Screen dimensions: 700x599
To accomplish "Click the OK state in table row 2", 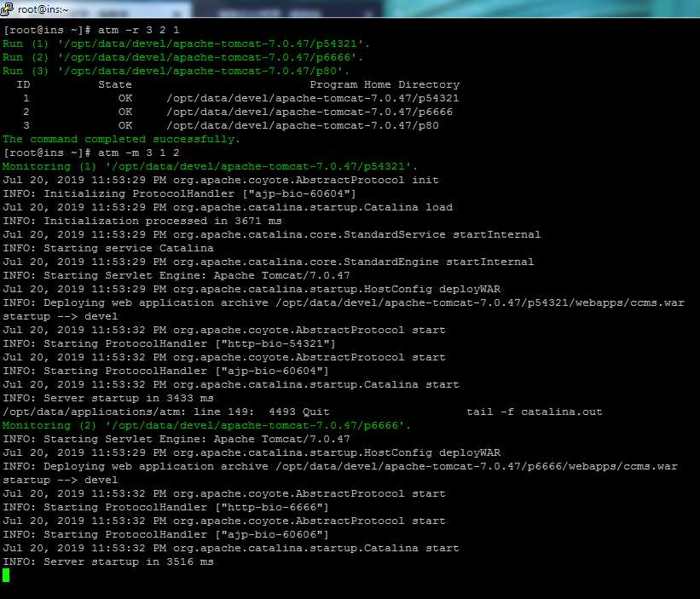I will coord(125,112).
